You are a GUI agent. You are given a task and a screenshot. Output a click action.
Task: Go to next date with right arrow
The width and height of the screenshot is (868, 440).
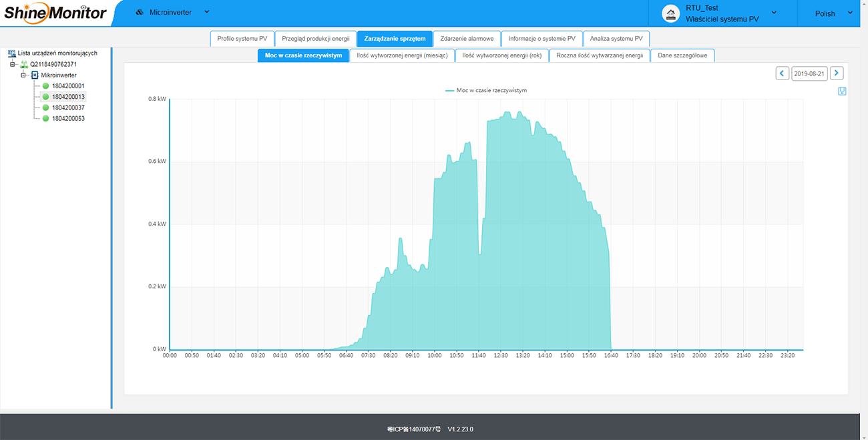(x=837, y=73)
